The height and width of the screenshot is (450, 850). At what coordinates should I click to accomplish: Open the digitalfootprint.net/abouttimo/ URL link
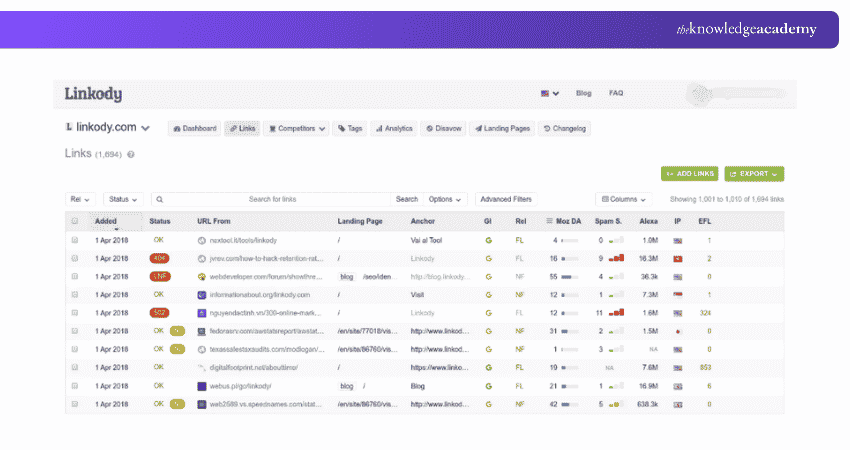[x=254, y=368]
